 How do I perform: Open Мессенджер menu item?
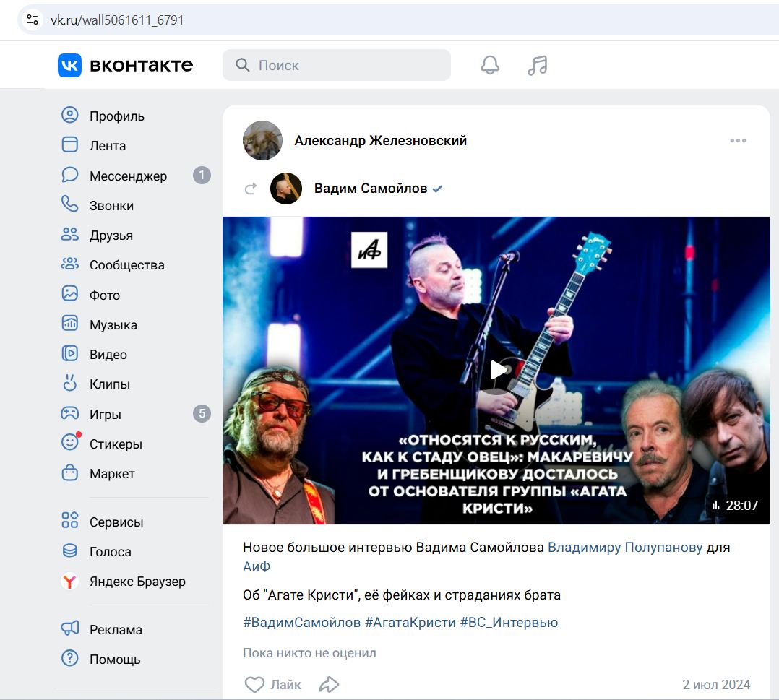[128, 176]
